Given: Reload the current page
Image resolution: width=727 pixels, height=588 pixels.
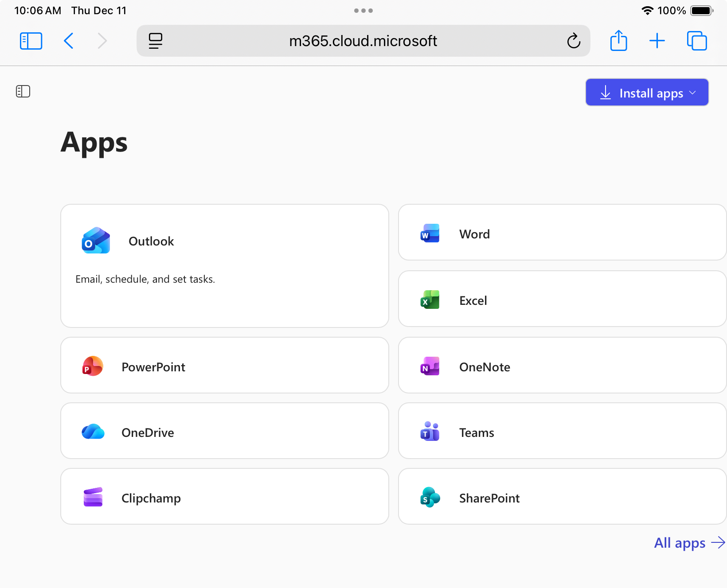Looking at the screenshot, I should point(574,41).
